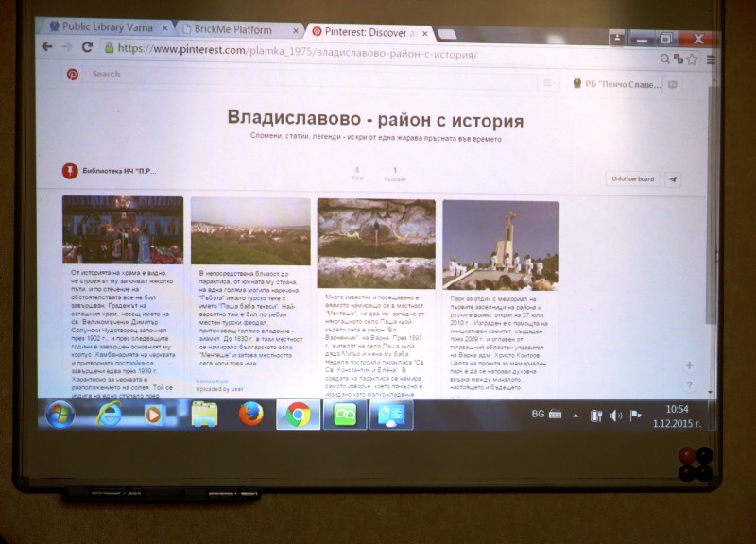Click the volume speaker tray icon
The image size is (756, 544).
pos(616,416)
